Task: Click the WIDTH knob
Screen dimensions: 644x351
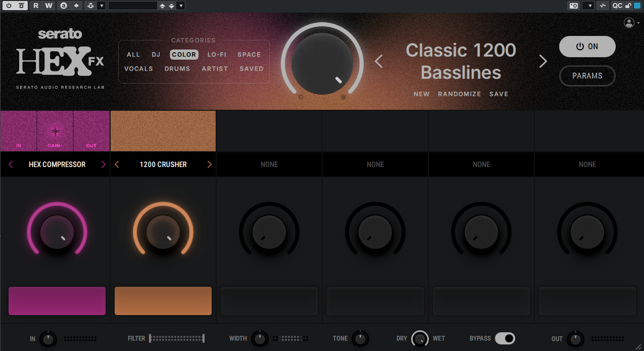Action: tap(260, 339)
